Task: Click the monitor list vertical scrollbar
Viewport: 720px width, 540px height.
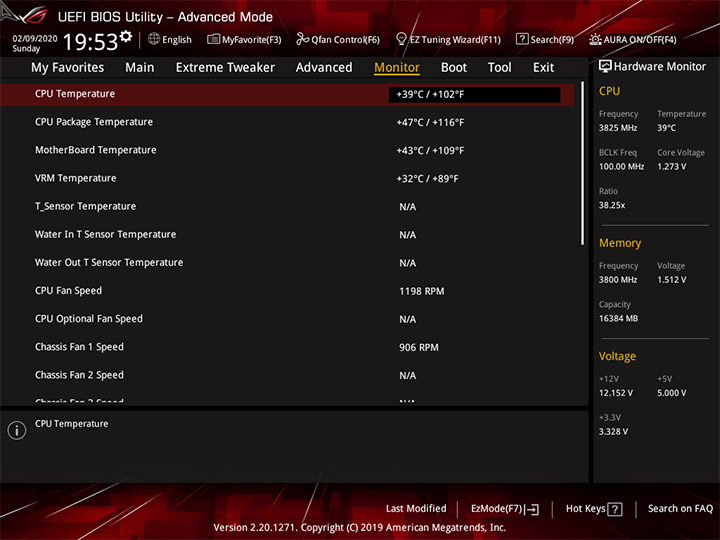Action: tap(582, 163)
